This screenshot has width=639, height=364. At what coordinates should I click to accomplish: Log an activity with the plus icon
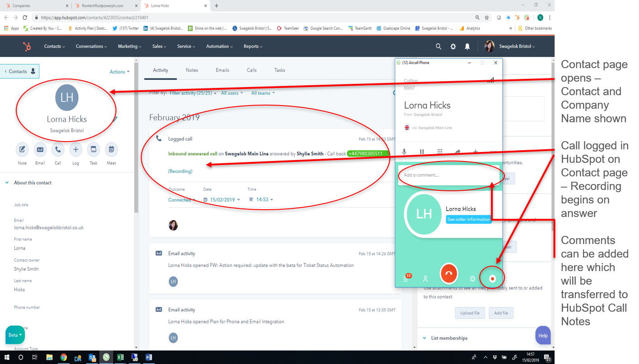click(x=76, y=149)
